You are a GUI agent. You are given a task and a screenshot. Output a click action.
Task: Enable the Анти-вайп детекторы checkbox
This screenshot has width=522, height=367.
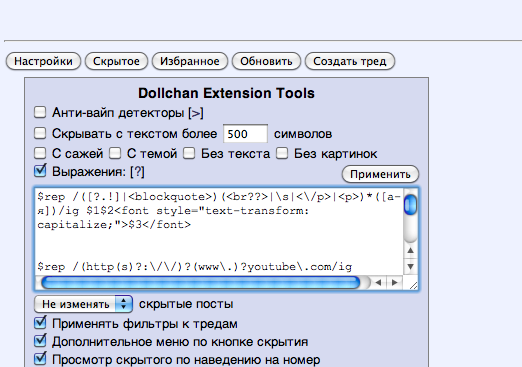click(40, 112)
